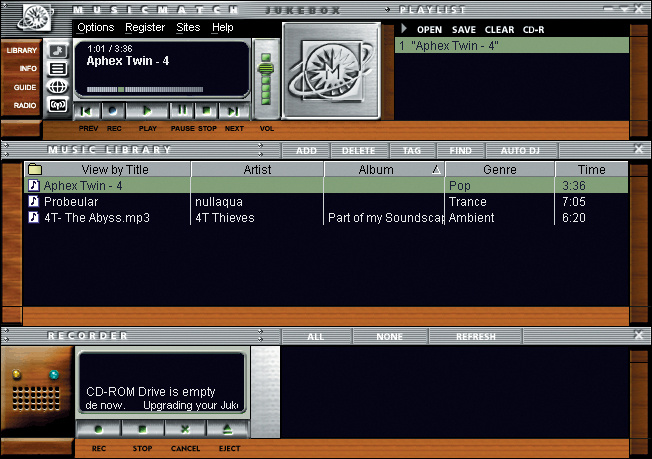Select library row "Aphex Twin - 4"

[326, 185]
